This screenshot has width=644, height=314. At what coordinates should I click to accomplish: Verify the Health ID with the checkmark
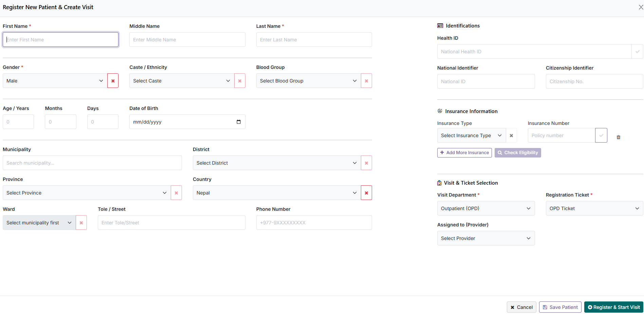(637, 52)
